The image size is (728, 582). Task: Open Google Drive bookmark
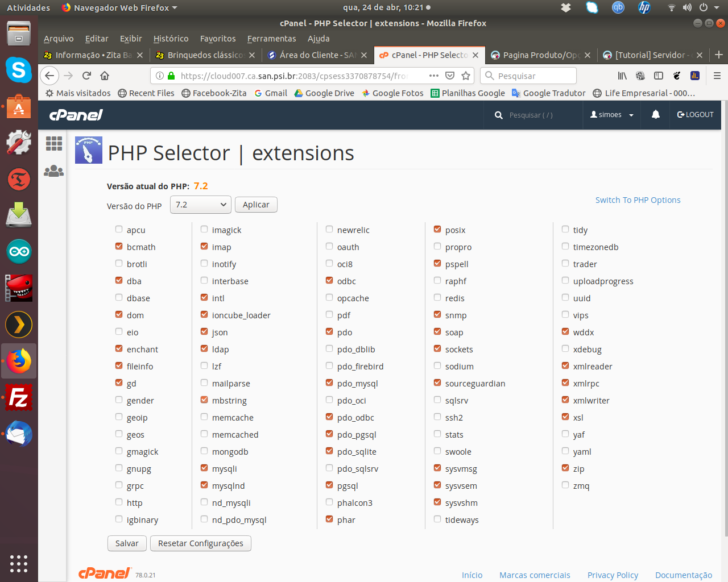pyautogui.click(x=324, y=93)
